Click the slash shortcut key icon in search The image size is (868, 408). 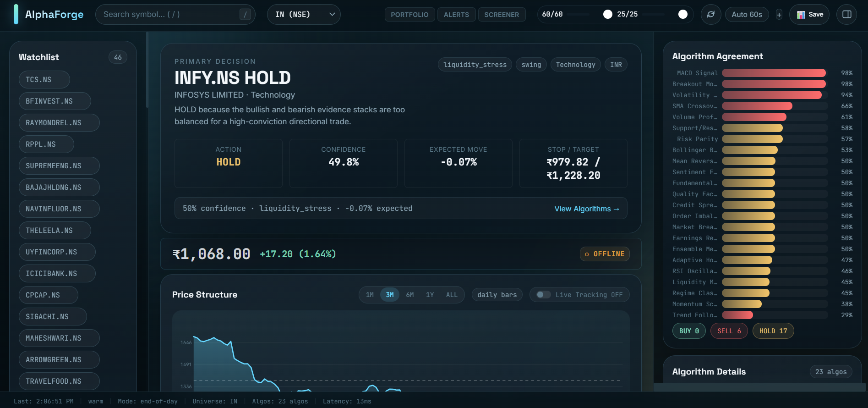pyautogui.click(x=245, y=14)
